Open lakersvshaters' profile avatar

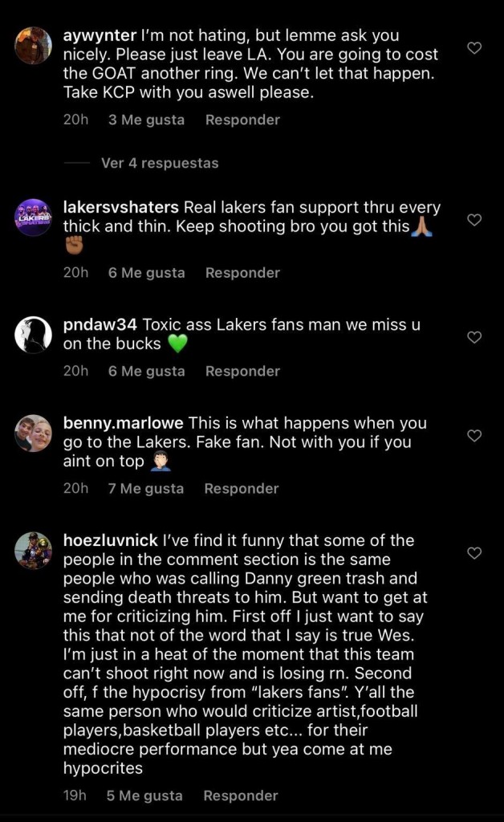coord(34,217)
